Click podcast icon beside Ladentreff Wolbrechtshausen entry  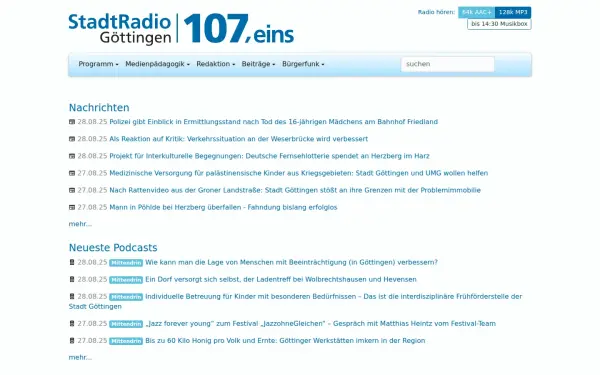coord(72,280)
